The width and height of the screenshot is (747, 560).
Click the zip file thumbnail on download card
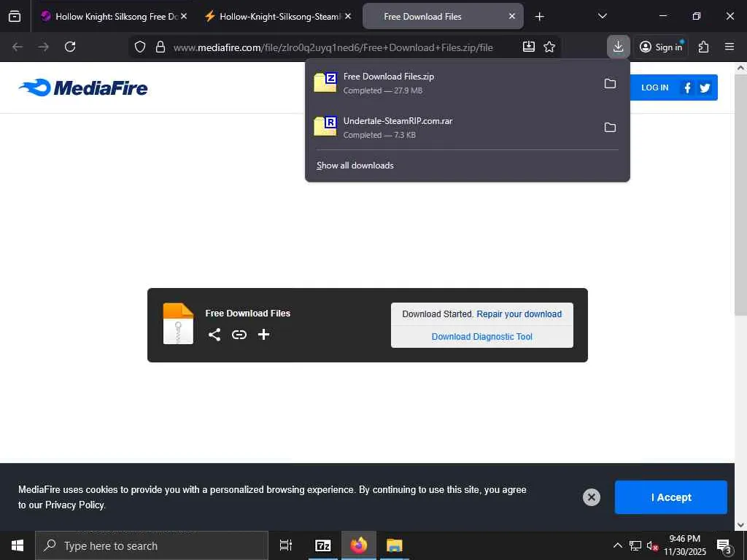click(x=178, y=324)
